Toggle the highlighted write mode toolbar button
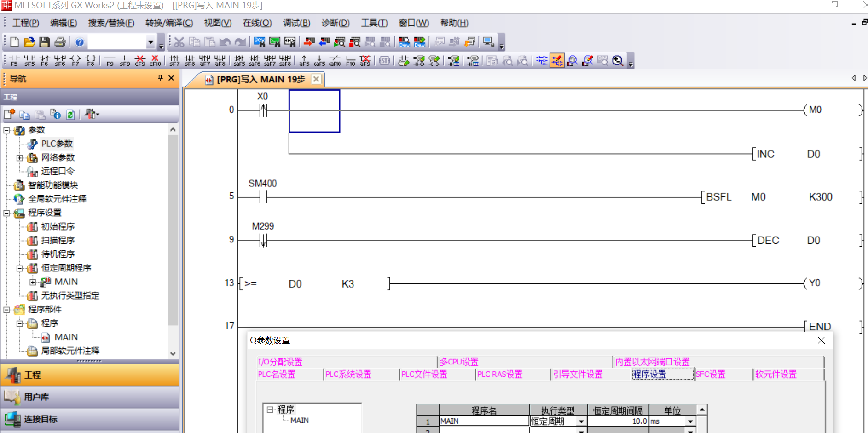The width and height of the screenshot is (868, 433). point(557,61)
